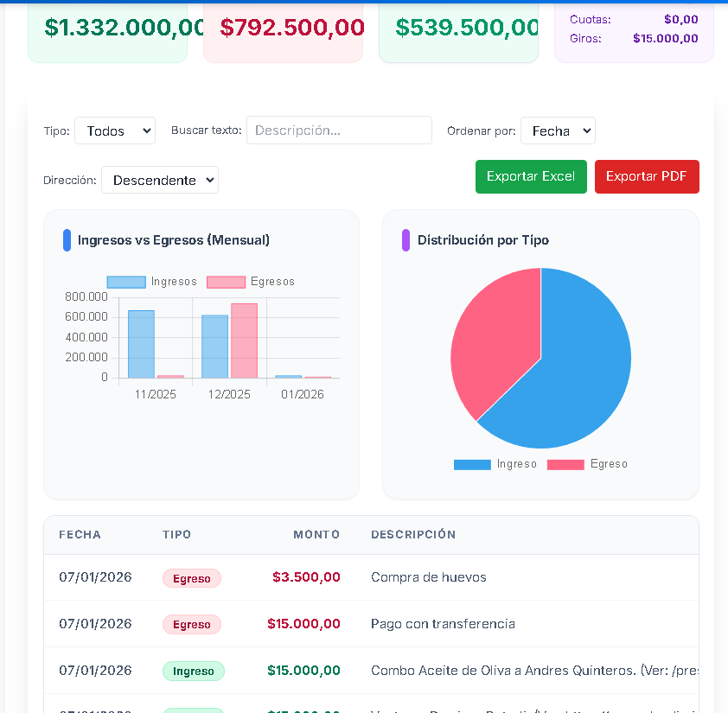This screenshot has height=713, width=728.
Task: Click the Fecha column header
Action: point(80,535)
